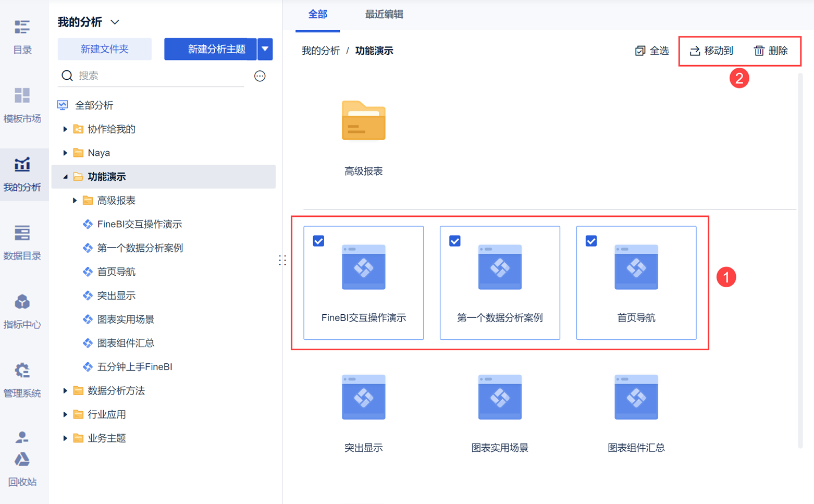814x504 pixels.
Task: Switch to the 全部 tab
Action: tap(317, 15)
